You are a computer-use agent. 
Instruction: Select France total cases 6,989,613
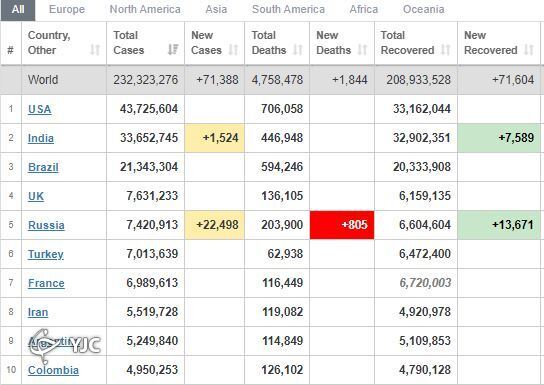point(152,283)
